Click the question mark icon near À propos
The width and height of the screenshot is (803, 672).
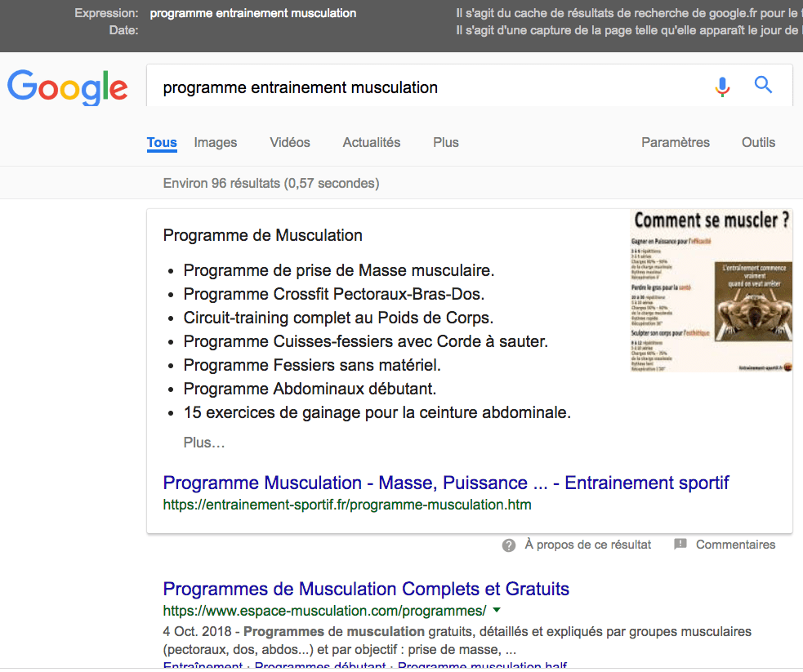(x=509, y=545)
